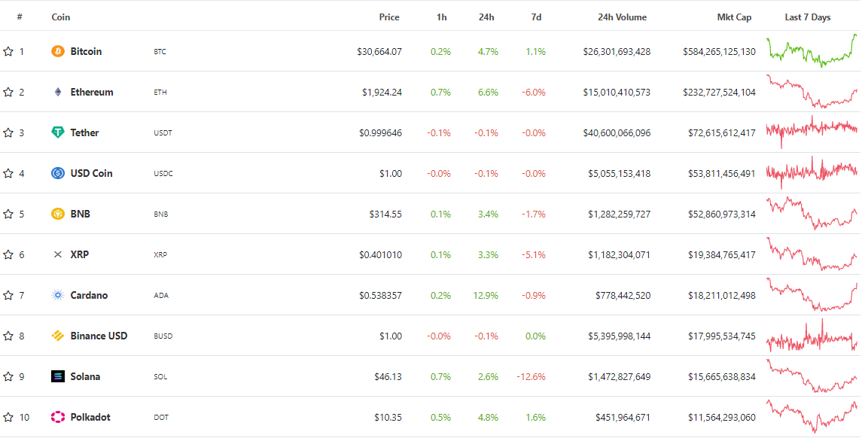
Task: Click the Ethereum logo icon
Action: pos(57,92)
